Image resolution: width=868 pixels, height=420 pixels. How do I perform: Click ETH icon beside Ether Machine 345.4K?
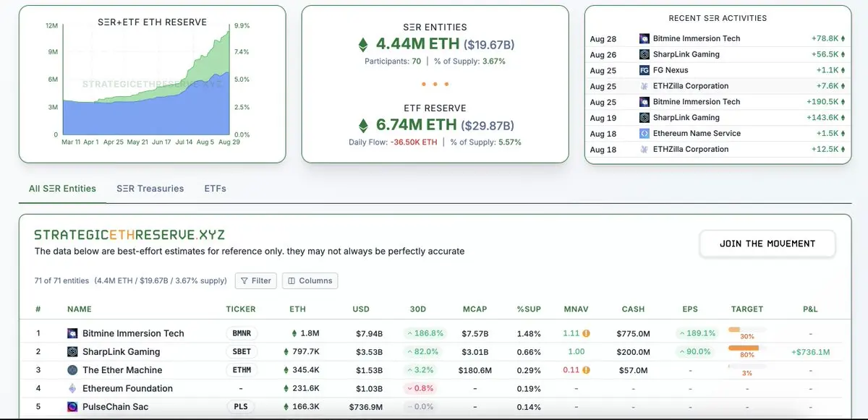[287, 370]
